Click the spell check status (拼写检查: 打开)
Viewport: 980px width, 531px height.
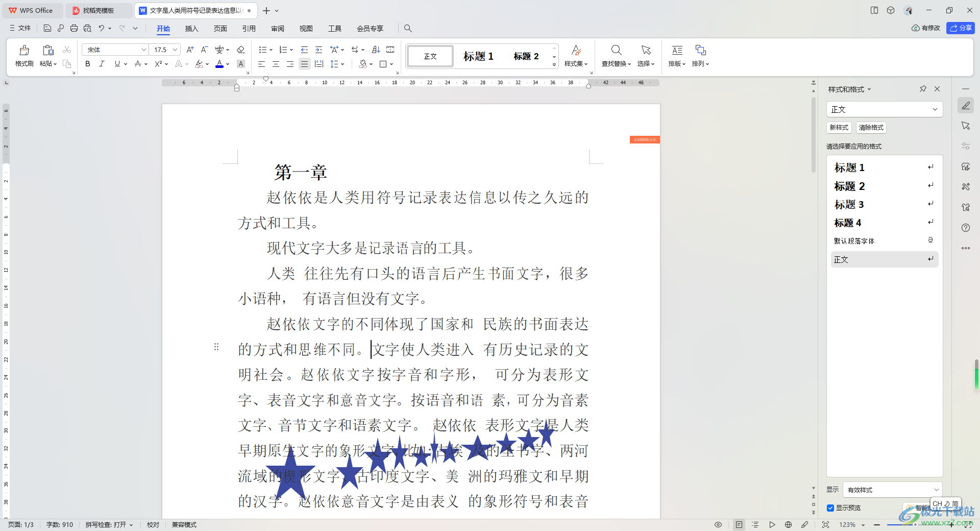click(109, 524)
